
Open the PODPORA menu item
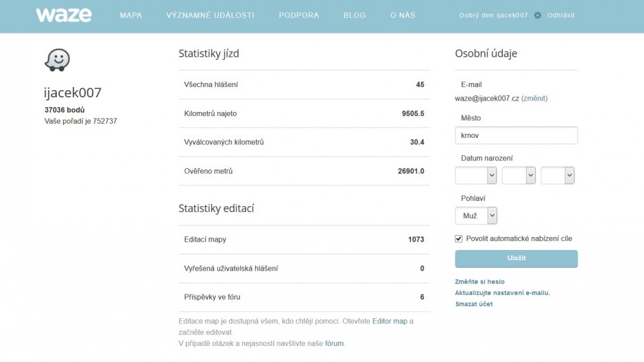tap(299, 15)
